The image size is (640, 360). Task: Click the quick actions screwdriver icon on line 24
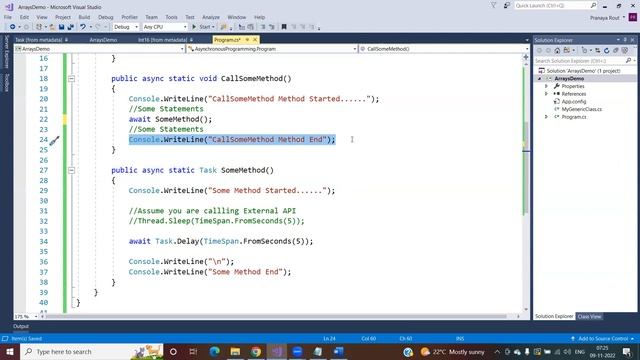coord(54,141)
